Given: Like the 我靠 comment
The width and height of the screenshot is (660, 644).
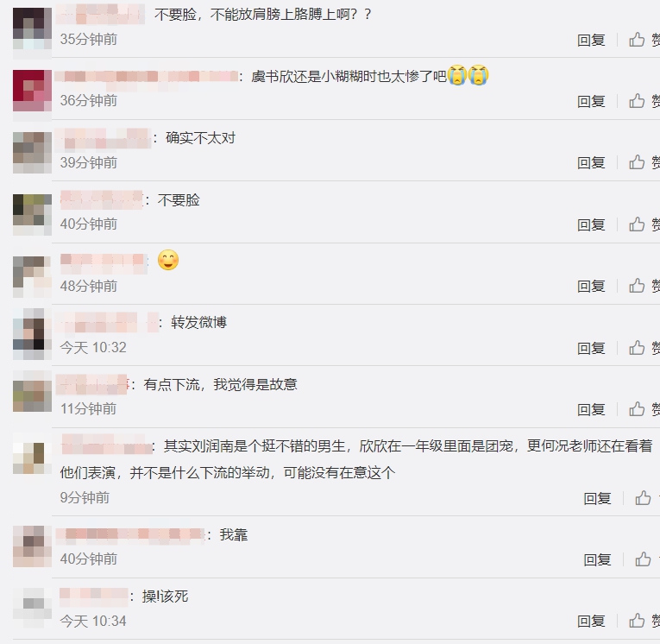Looking at the screenshot, I should point(643,559).
